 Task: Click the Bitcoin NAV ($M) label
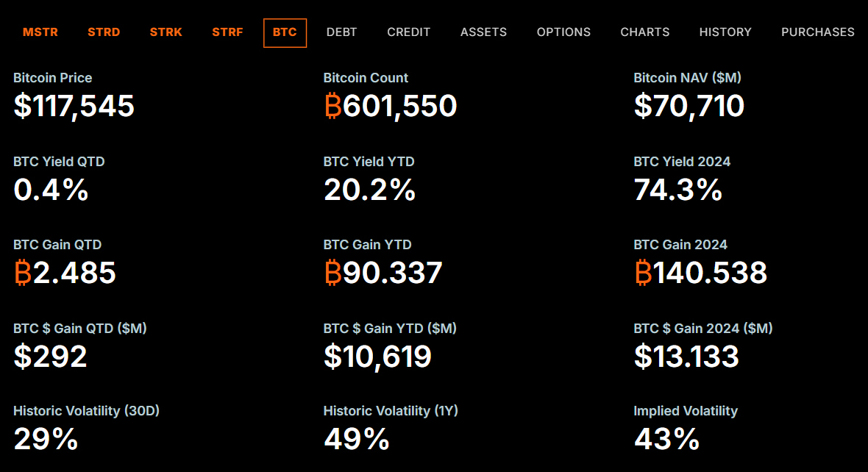686,77
